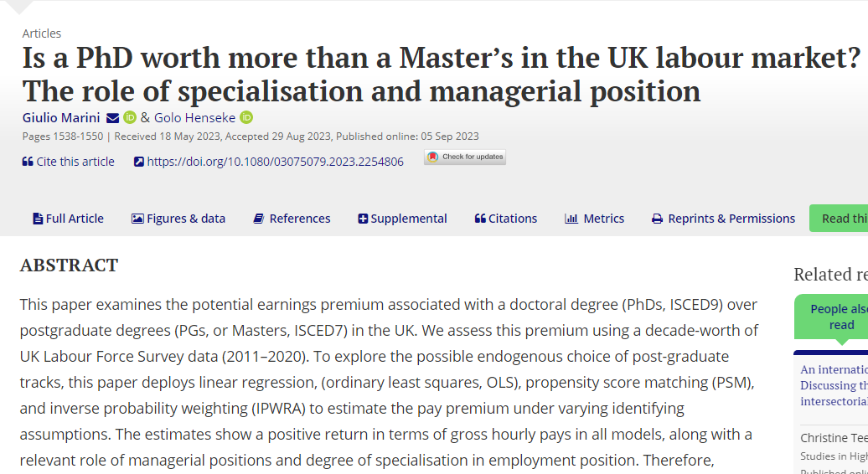Click the external link icon before the DOI
Image resolution: width=868 pixels, height=474 pixels.
139,162
